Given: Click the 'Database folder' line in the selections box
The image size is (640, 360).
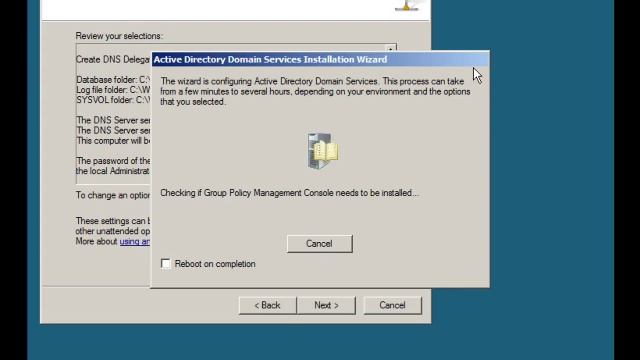Looking at the screenshot, I should pos(113,80).
